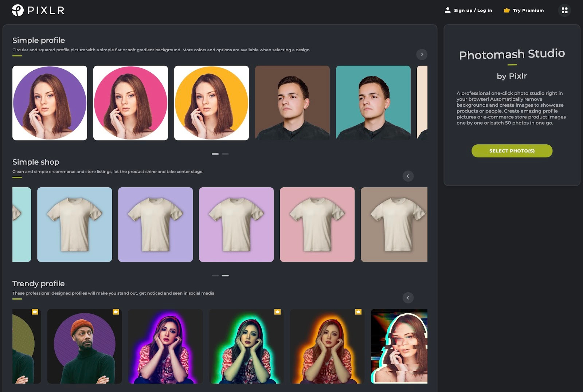Screen dimensions: 583x392
Task: Pick the glitch effect trendy template
Action: [x=399, y=346]
